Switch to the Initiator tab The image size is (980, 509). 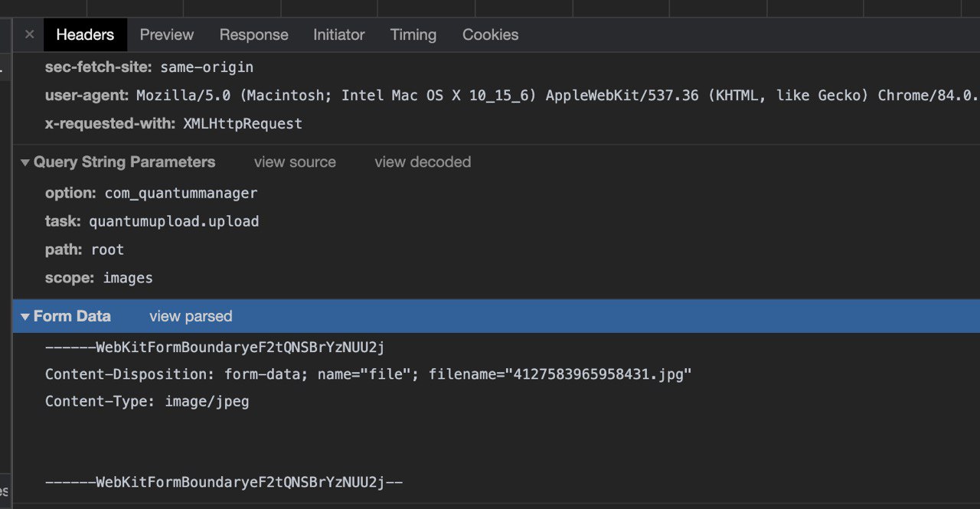pyautogui.click(x=338, y=34)
